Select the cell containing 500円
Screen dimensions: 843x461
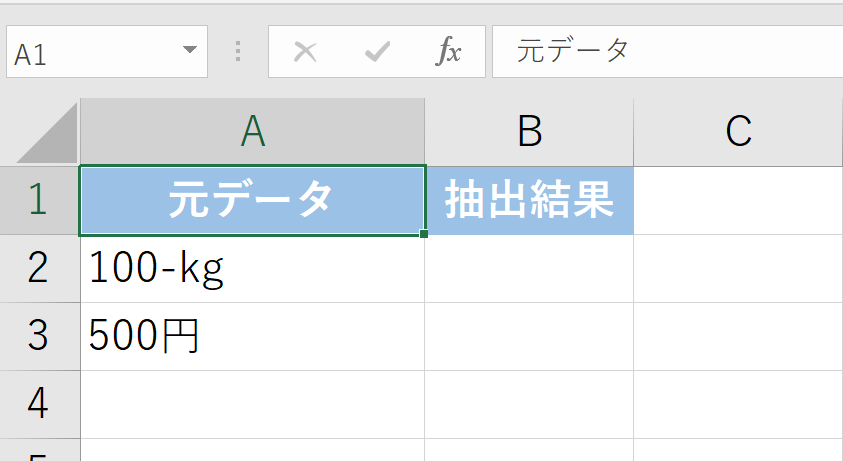click(x=252, y=336)
